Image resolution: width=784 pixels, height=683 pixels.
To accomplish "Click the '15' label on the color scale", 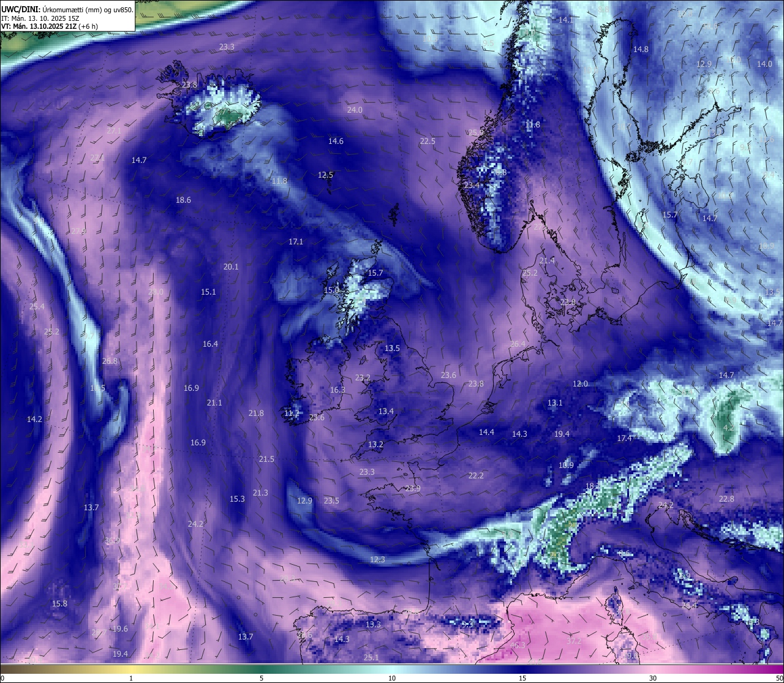I will (522, 678).
